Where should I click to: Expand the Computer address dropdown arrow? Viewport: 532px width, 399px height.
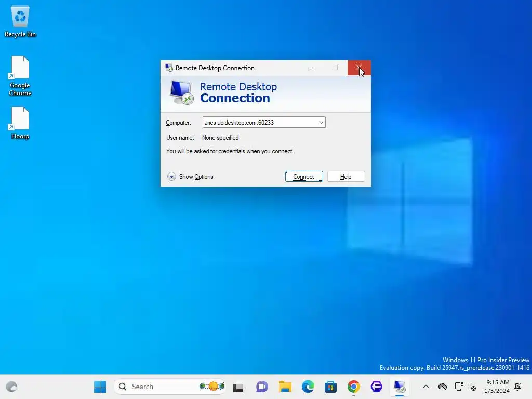321,123
